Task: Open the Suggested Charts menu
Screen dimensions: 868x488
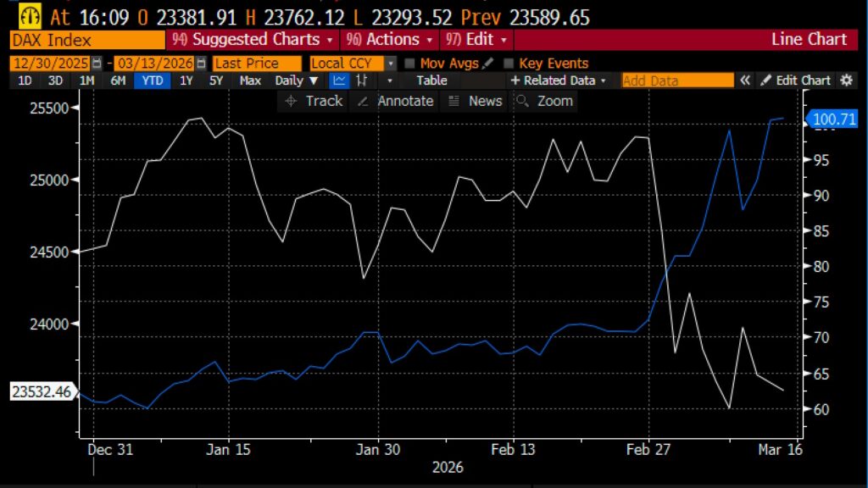Action: pos(253,40)
